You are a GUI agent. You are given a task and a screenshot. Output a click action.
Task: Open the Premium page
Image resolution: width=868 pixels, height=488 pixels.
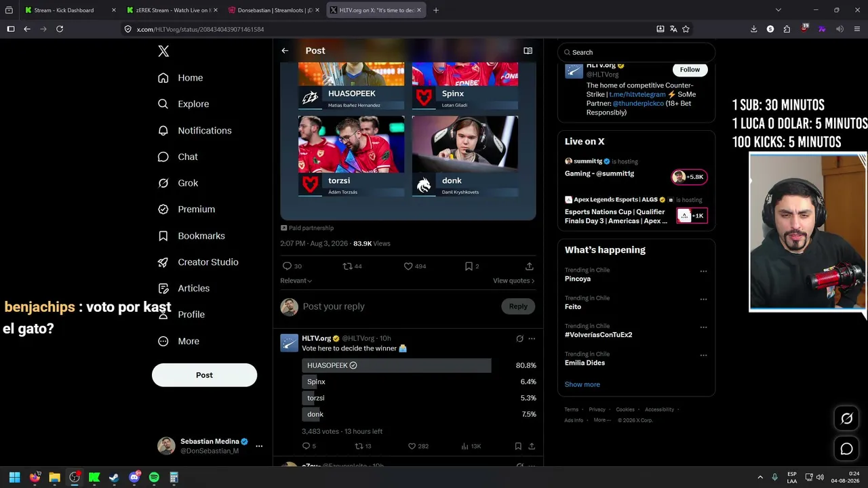[x=186, y=209]
